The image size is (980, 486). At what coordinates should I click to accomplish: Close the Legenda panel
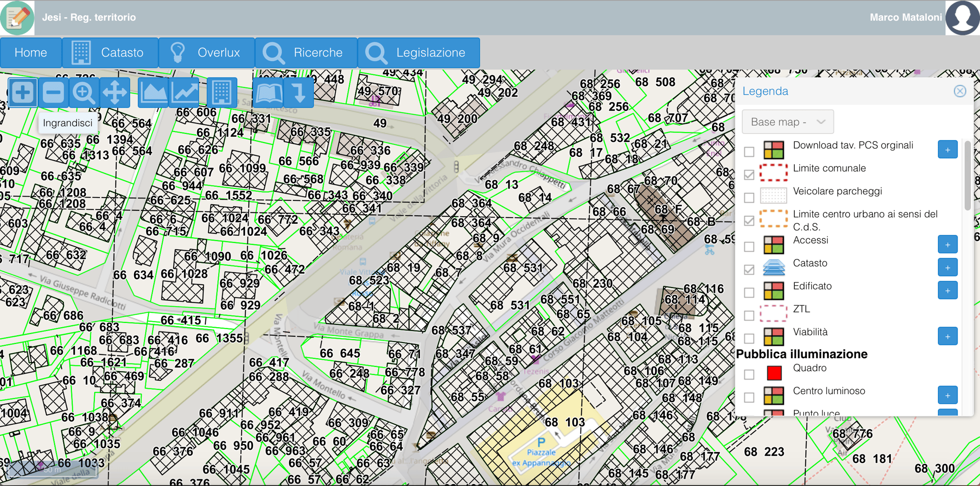959,91
